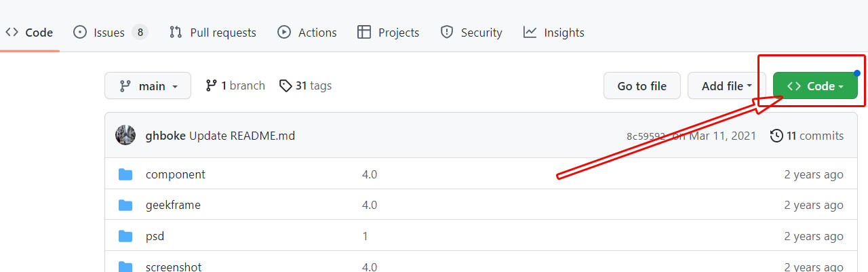The image size is (868, 272).
Task: Click the Insights graph icon
Action: point(530,32)
